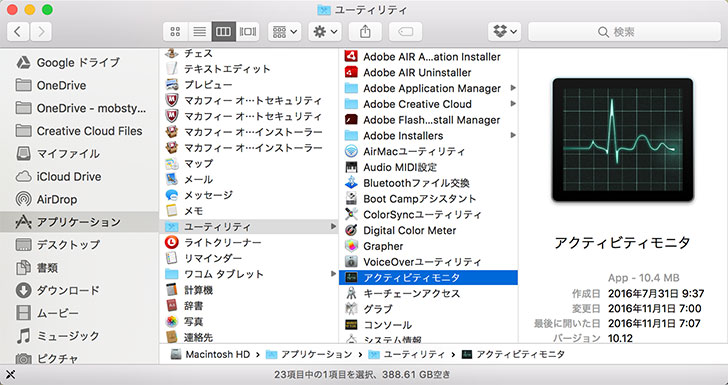Click Activity Monitor preview thumbnail
This screenshot has height=385, width=728.
click(x=623, y=140)
